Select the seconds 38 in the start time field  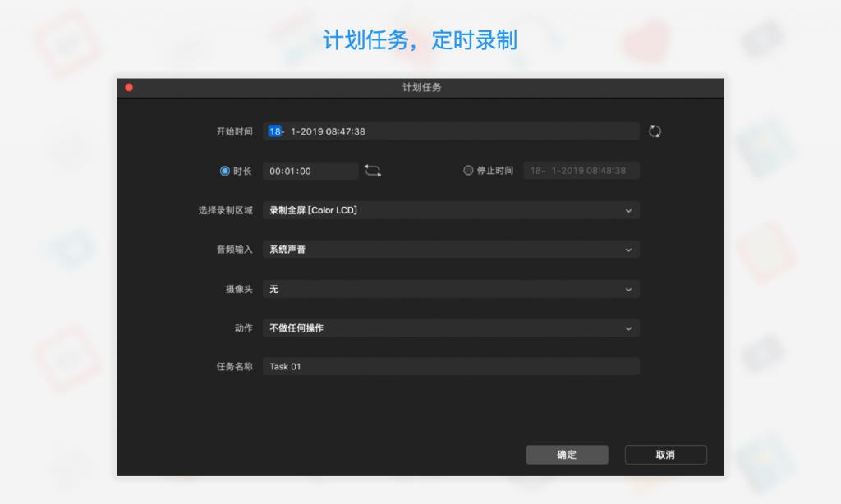tap(359, 131)
